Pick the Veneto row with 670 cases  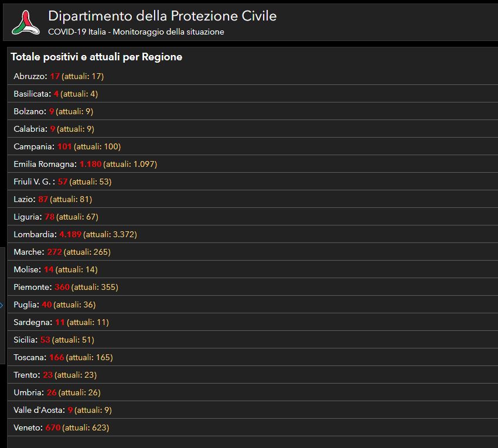(x=253, y=428)
